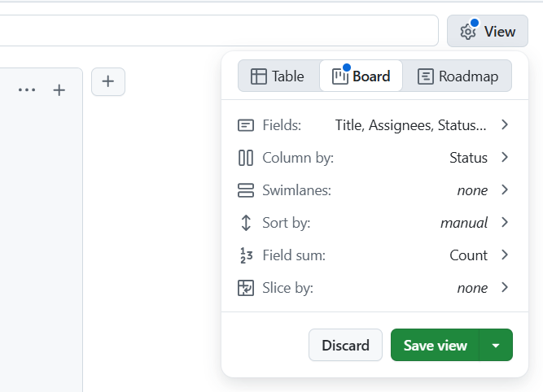Click the Roadmap layout icon
This screenshot has height=392, width=543.
coord(425,76)
